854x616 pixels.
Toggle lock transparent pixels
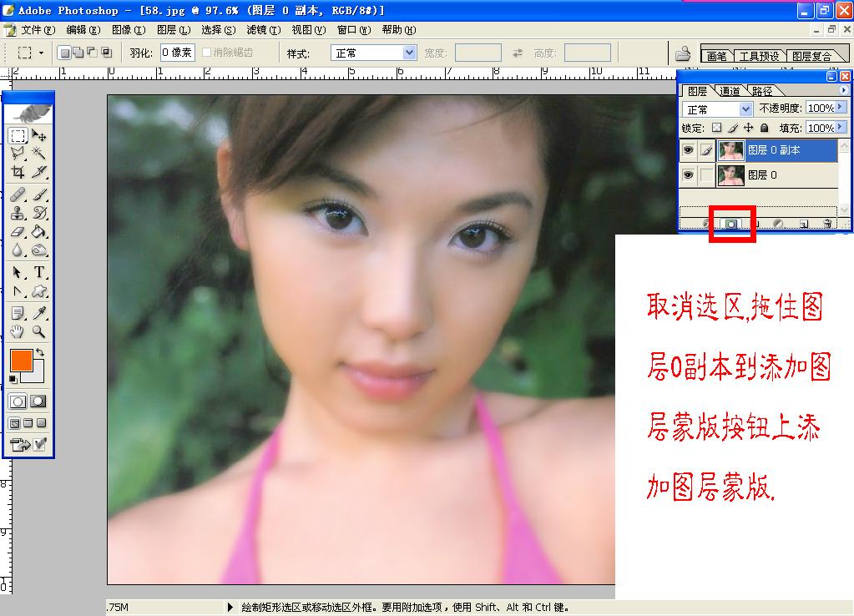717,128
